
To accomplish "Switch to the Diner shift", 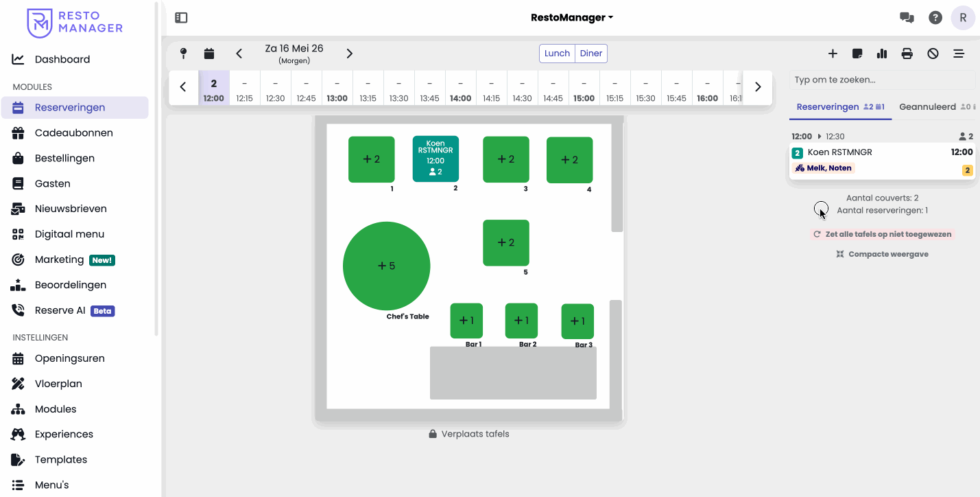I will coord(591,54).
